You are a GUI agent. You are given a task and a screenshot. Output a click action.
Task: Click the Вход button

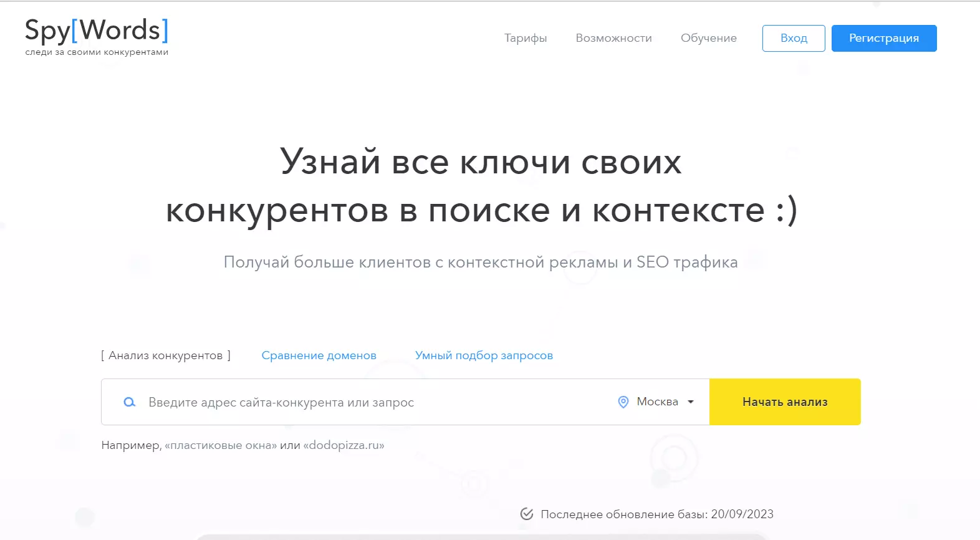point(794,38)
